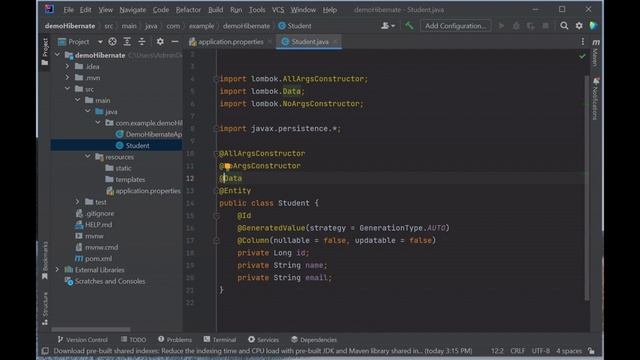Select pom.xml file in tree
This screenshot has height=360, width=640.
[x=93, y=259]
